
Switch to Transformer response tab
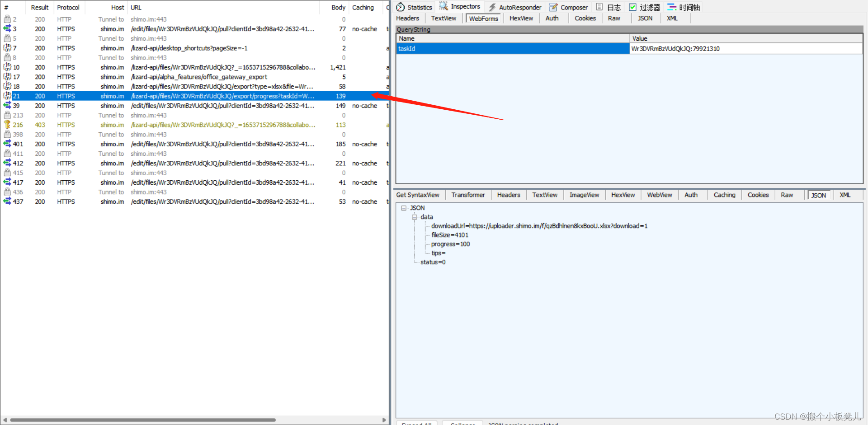pos(468,195)
